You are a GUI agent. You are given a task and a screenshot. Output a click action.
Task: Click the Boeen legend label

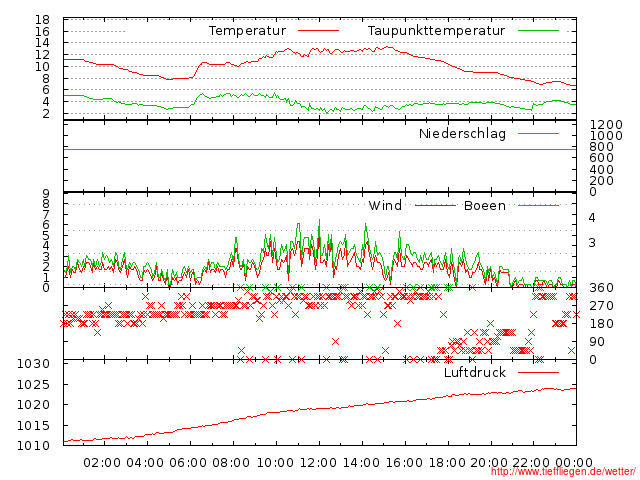(484, 206)
